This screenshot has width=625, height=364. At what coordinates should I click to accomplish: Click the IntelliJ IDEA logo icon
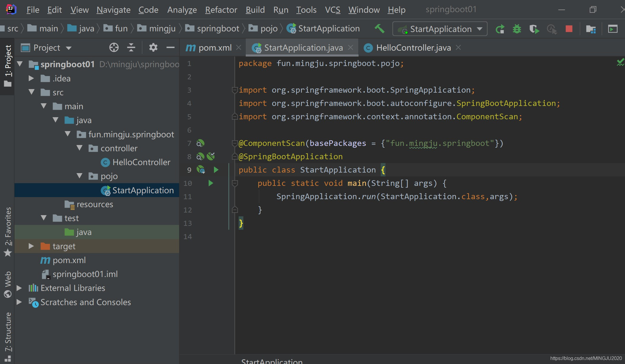11,9
